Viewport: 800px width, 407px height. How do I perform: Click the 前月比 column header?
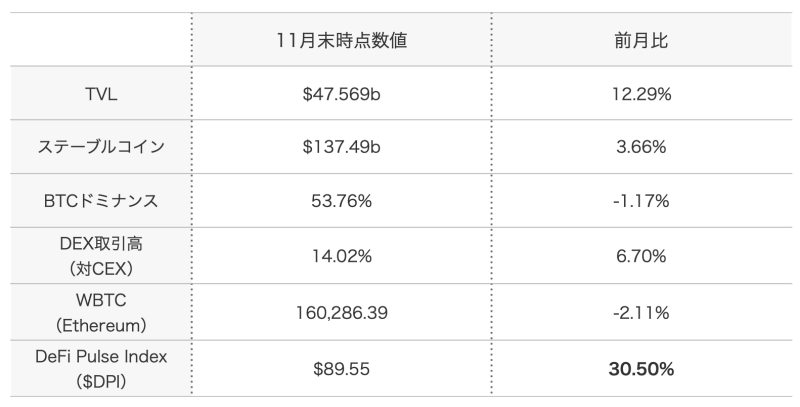point(641,40)
